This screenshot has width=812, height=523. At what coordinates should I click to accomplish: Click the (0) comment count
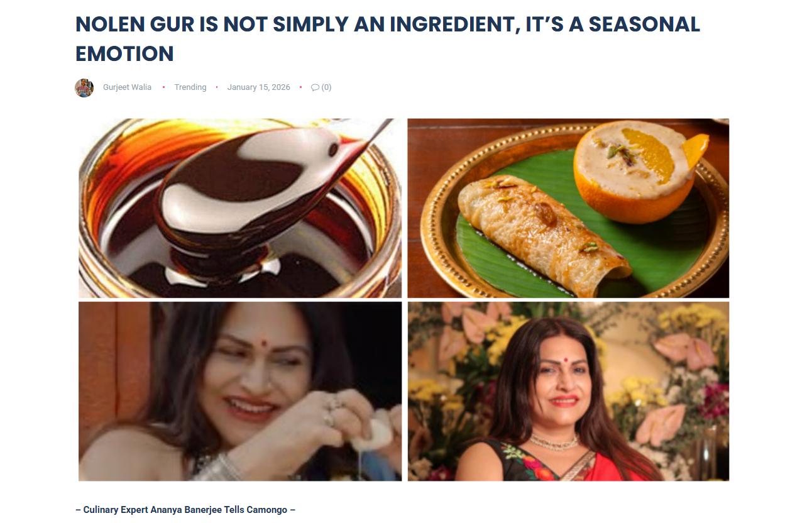(x=326, y=87)
